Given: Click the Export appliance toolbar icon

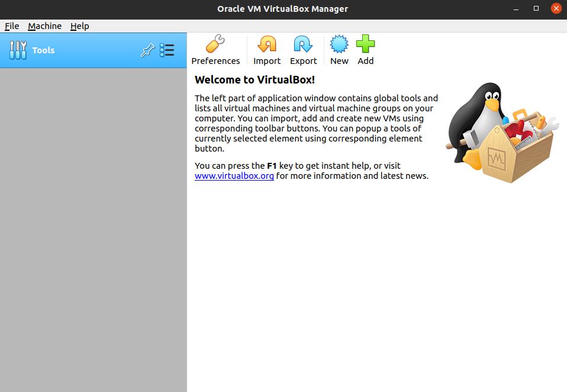Looking at the screenshot, I should (x=303, y=44).
